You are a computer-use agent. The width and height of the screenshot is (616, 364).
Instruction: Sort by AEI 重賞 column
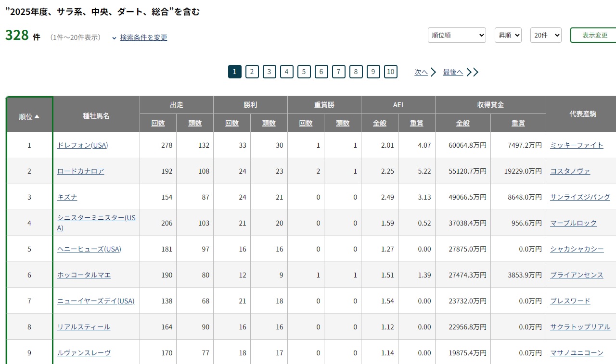(x=416, y=123)
